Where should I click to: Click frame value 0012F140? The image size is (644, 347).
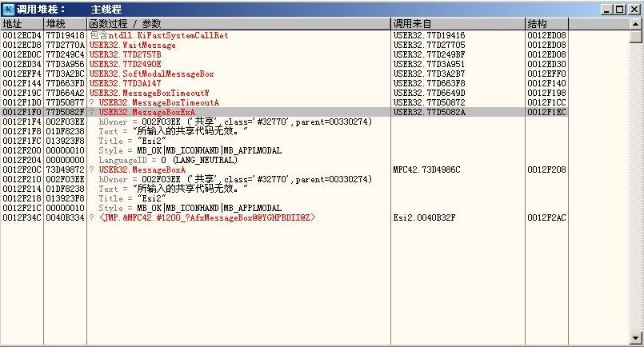point(546,83)
